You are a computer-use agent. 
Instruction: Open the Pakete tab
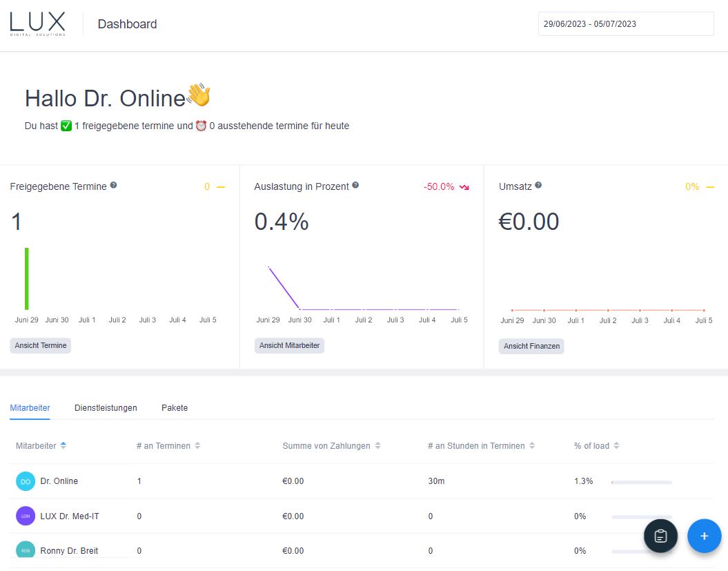pos(175,408)
